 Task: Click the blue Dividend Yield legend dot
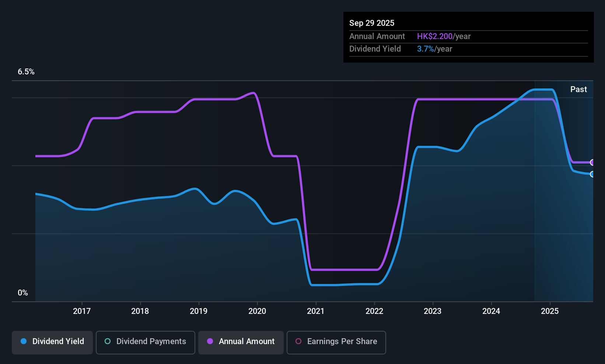point(24,342)
